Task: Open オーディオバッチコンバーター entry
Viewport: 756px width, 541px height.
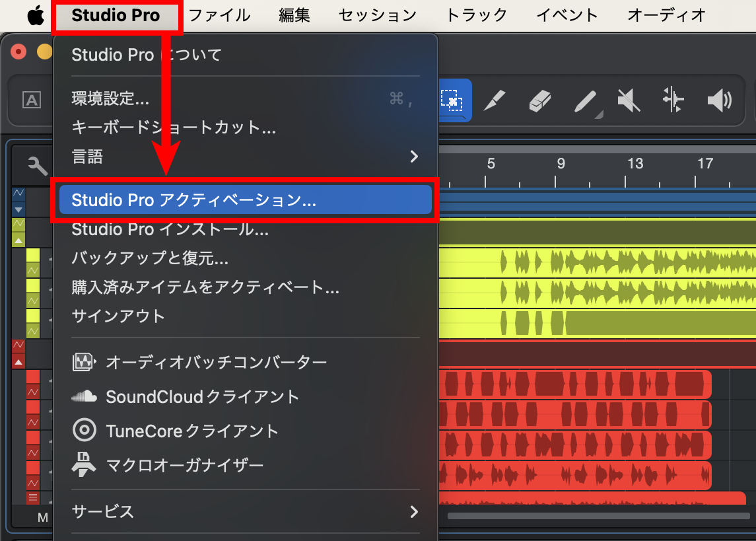Action: 199,362
